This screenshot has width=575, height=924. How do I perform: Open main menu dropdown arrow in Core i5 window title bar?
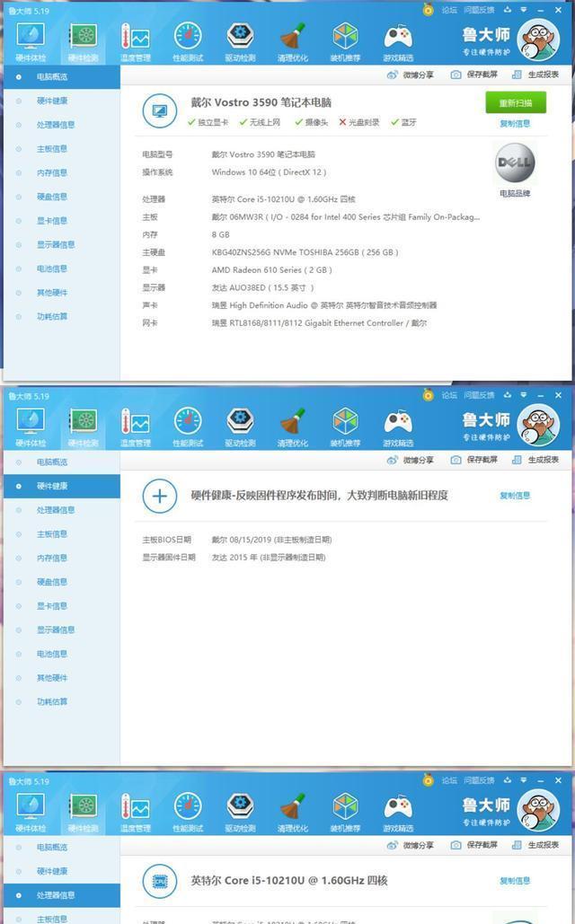point(523,780)
